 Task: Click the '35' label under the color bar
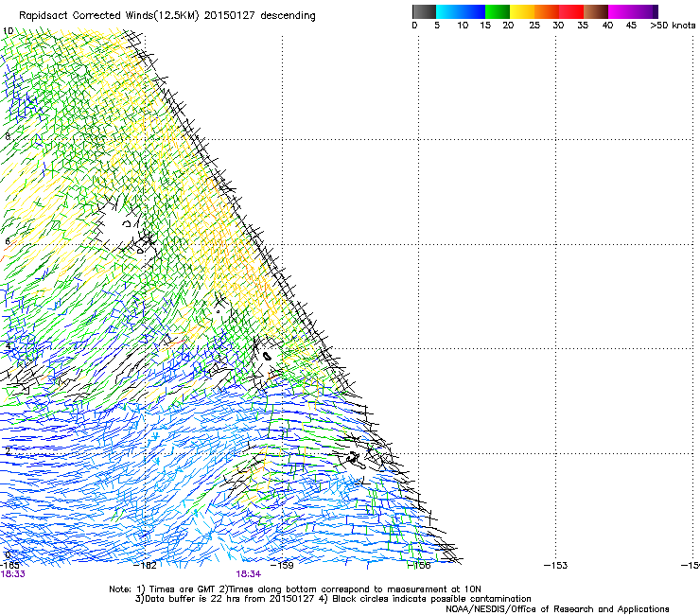click(583, 26)
